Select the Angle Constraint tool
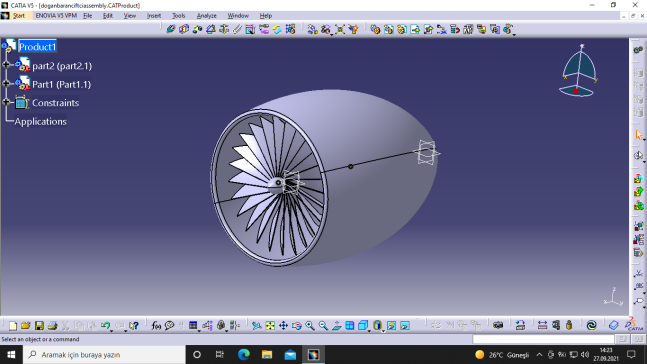 210,29
